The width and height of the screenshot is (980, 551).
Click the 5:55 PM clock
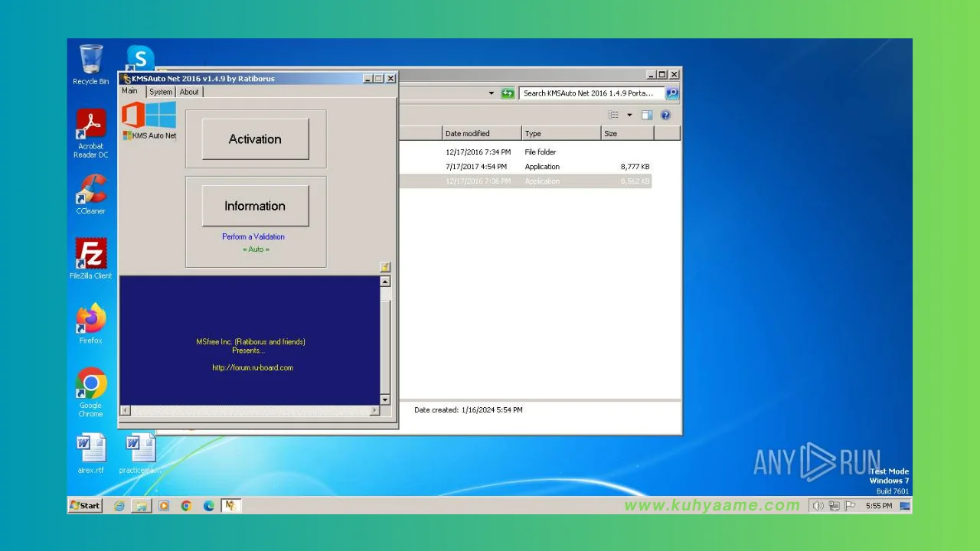(878, 506)
